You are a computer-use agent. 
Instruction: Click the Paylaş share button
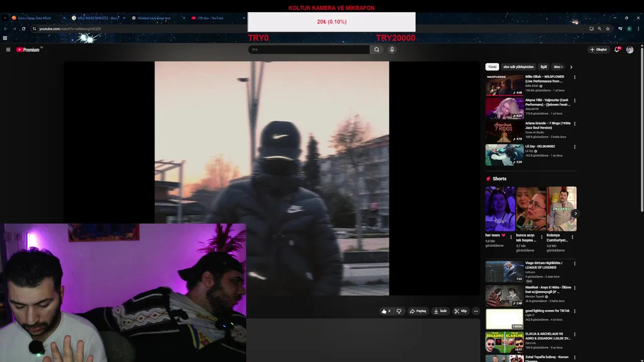[x=418, y=311]
